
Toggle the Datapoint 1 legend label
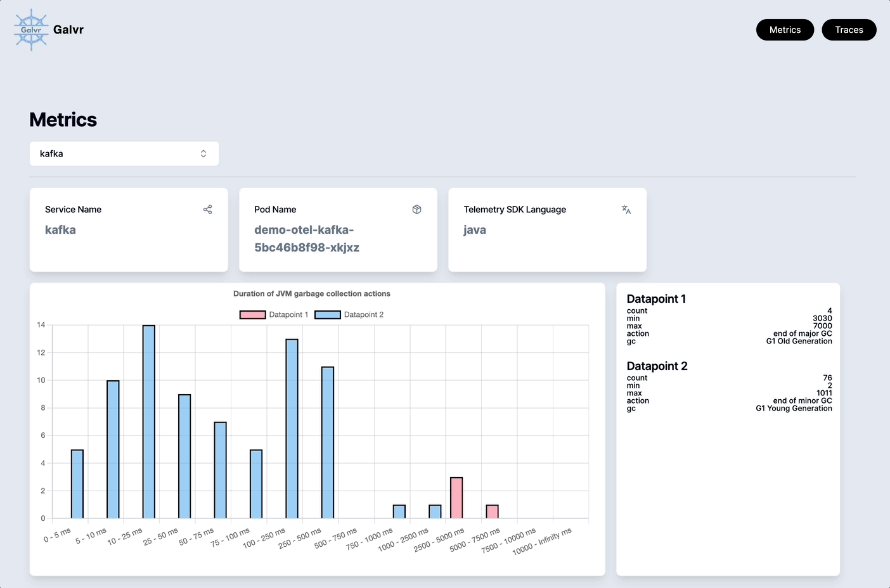point(288,315)
